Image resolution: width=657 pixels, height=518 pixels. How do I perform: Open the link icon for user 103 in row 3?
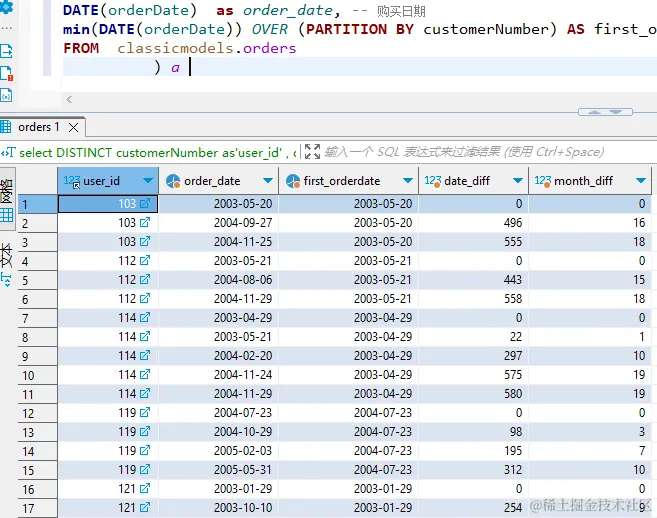tap(145, 242)
